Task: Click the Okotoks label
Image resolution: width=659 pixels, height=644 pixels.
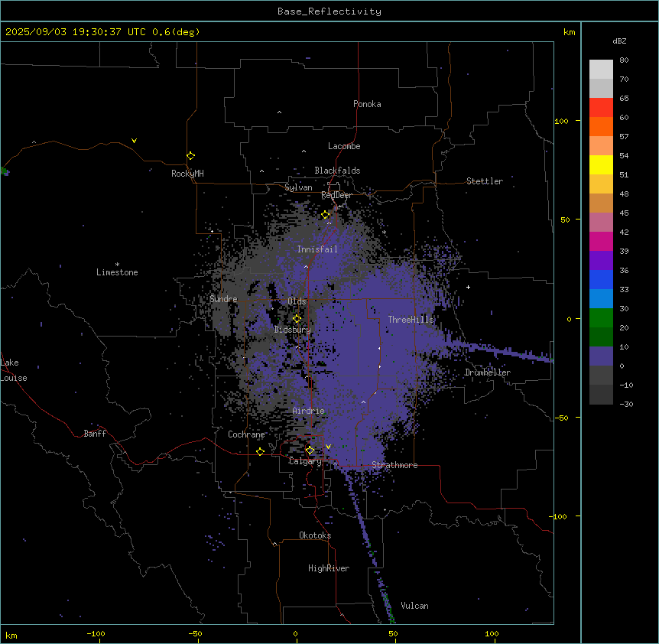Action: (315, 535)
